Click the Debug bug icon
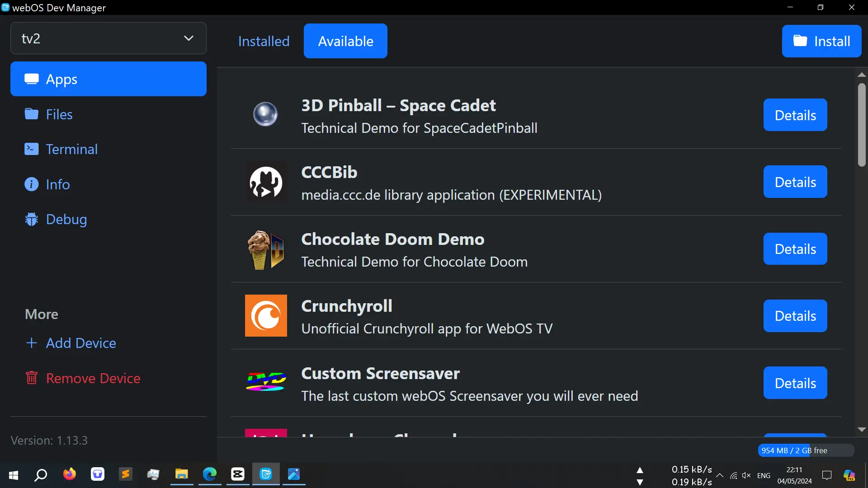The width and height of the screenshot is (868, 488). point(31,219)
